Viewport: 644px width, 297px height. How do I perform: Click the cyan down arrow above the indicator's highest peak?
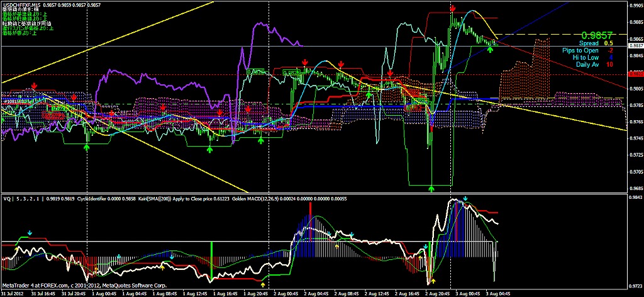tap(465, 199)
